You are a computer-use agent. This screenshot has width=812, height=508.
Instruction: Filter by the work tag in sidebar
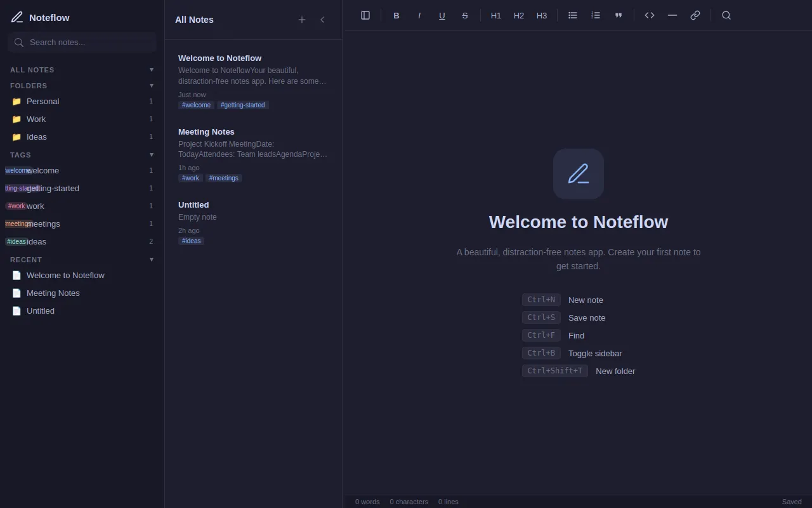click(82, 206)
